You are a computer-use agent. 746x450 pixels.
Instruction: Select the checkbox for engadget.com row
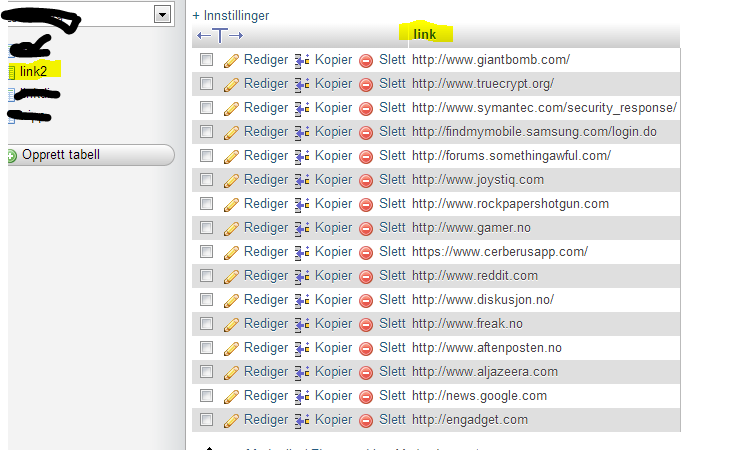coord(206,419)
